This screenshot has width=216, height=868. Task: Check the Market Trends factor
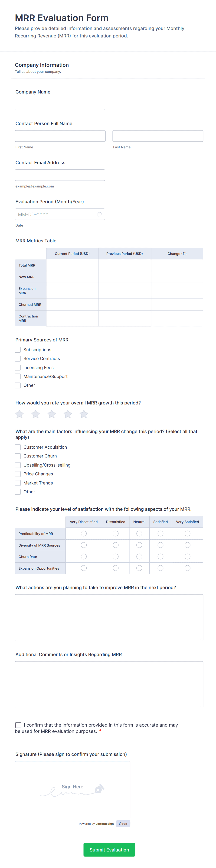17,483
